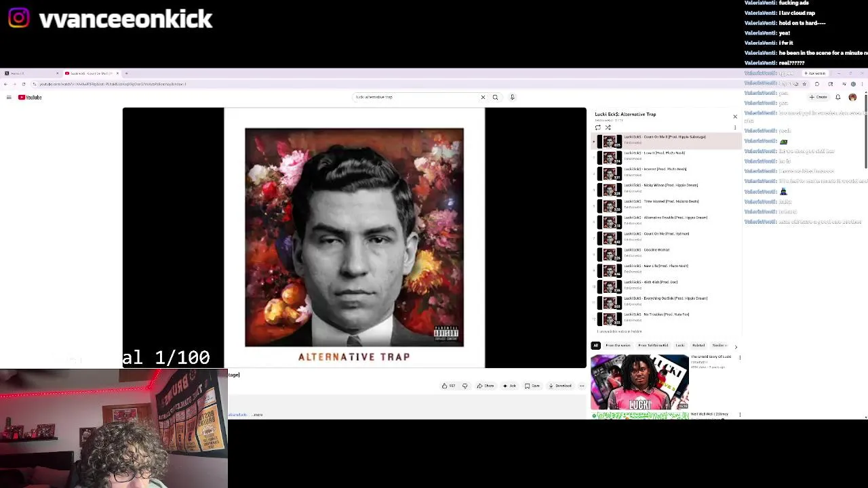Close the YouTube Lucki browser tab
Screen dimensions: 868x488
(x=117, y=73)
